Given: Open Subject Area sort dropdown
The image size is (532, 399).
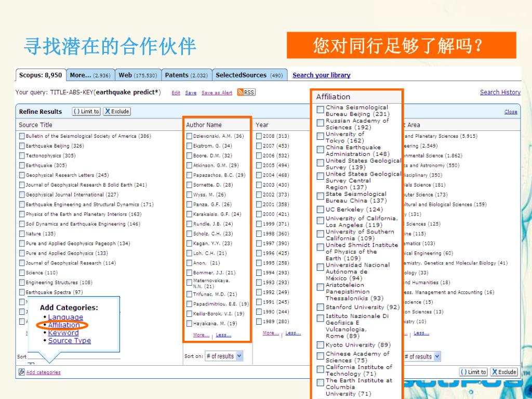Looking at the screenshot, I should point(422,356).
